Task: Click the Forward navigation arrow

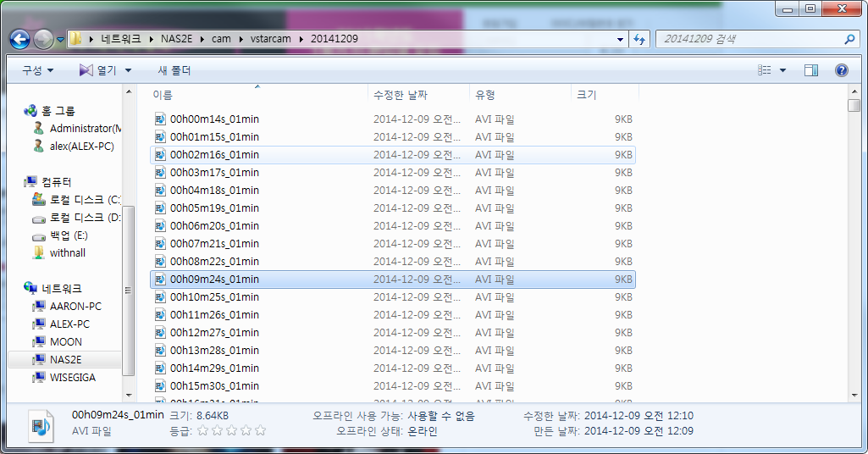Action: coord(43,39)
